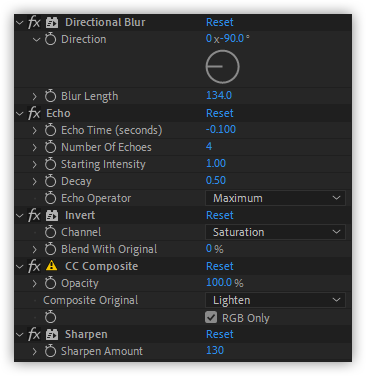The image size is (366, 376).
Task: Toggle the Direction stopwatch for keyframing
Action: (50, 39)
